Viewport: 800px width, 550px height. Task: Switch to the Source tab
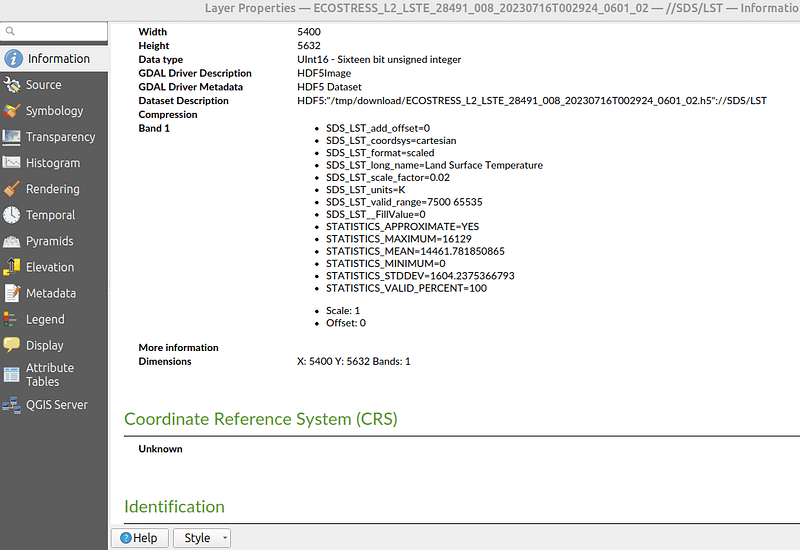click(43, 85)
